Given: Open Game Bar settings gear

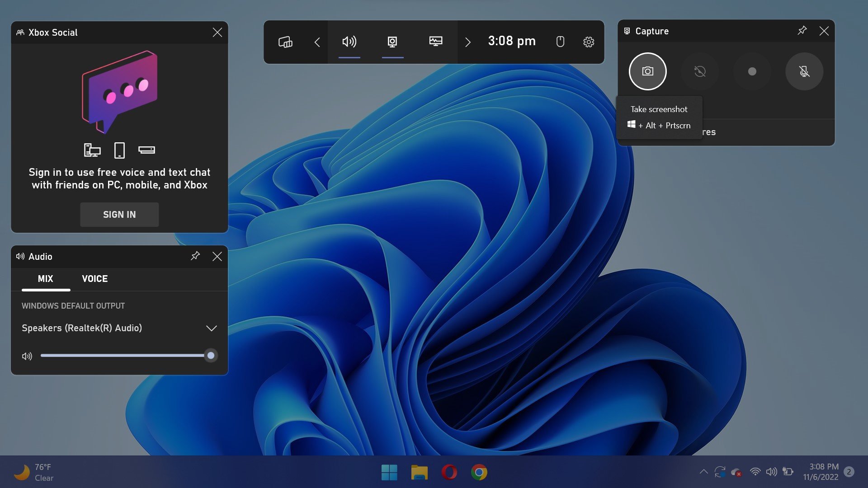Looking at the screenshot, I should [x=589, y=42].
